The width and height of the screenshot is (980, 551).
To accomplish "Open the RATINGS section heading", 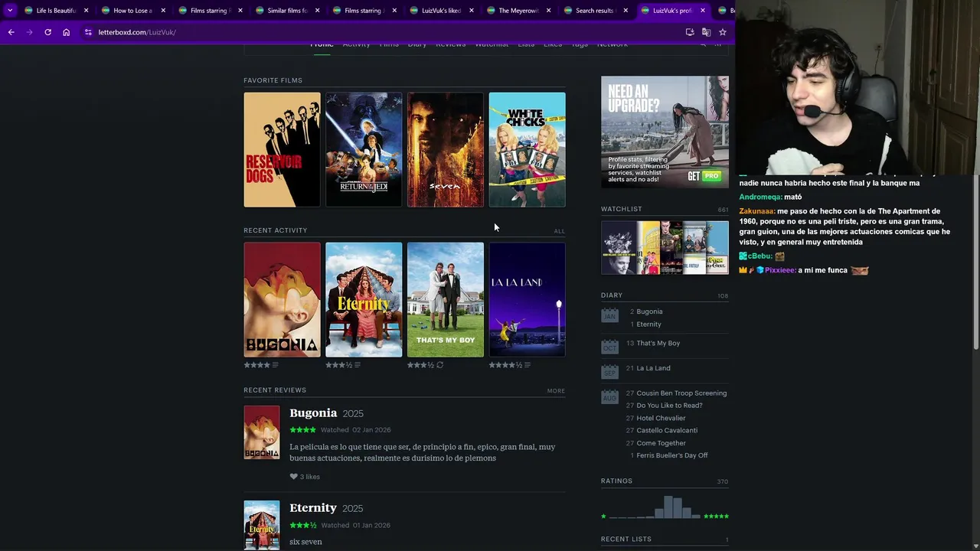I will click(616, 481).
